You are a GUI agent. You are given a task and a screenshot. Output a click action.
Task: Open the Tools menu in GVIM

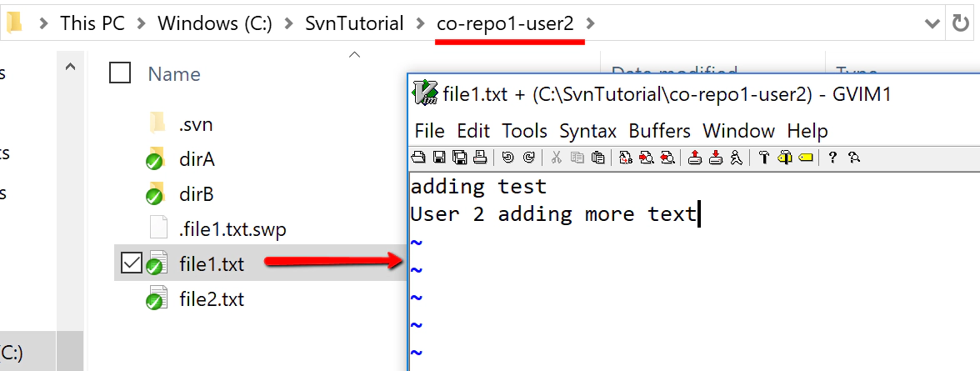coord(524,131)
